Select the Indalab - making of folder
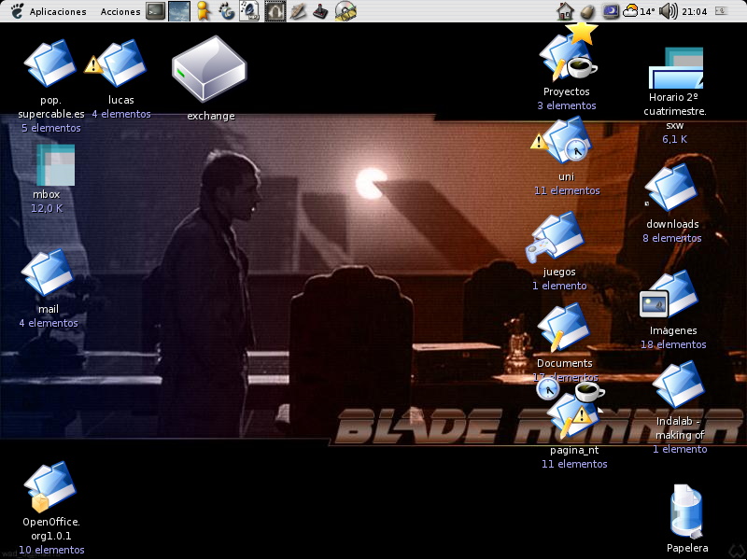Image resolution: width=747 pixels, height=560 pixels. click(679, 385)
